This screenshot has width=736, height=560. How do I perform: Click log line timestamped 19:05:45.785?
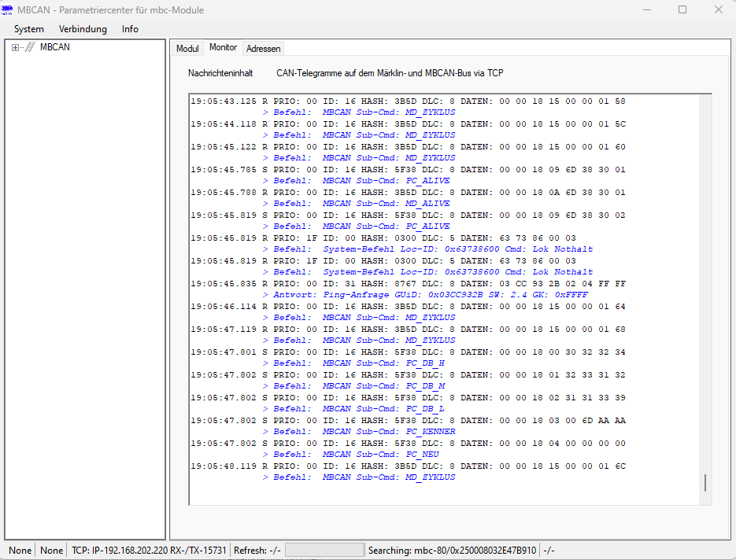(408, 169)
